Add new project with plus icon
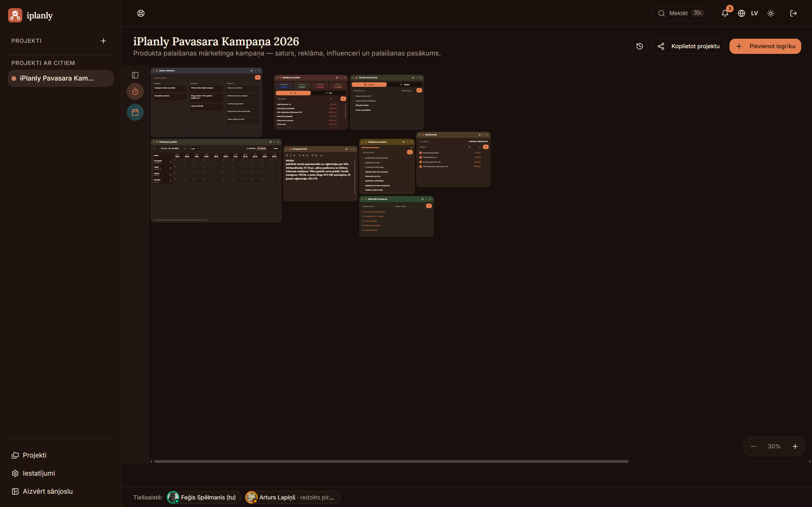The width and height of the screenshot is (812, 507). tap(103, 41)
